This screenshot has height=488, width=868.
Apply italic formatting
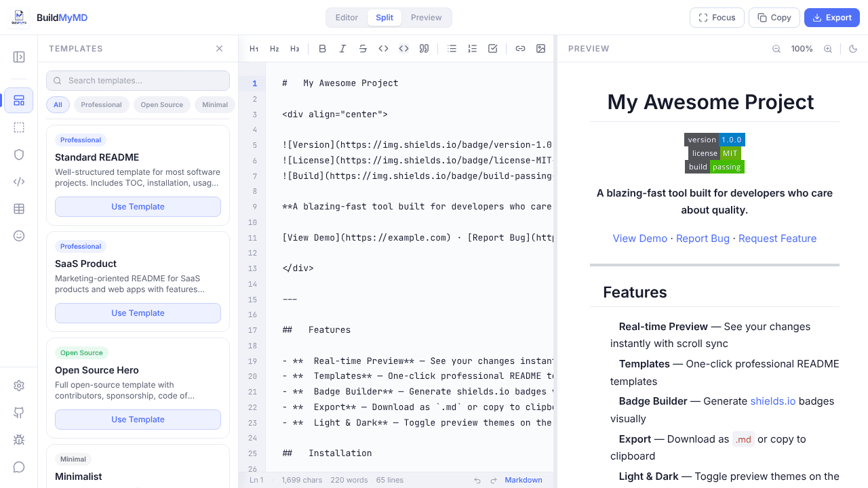click(342, 49)
